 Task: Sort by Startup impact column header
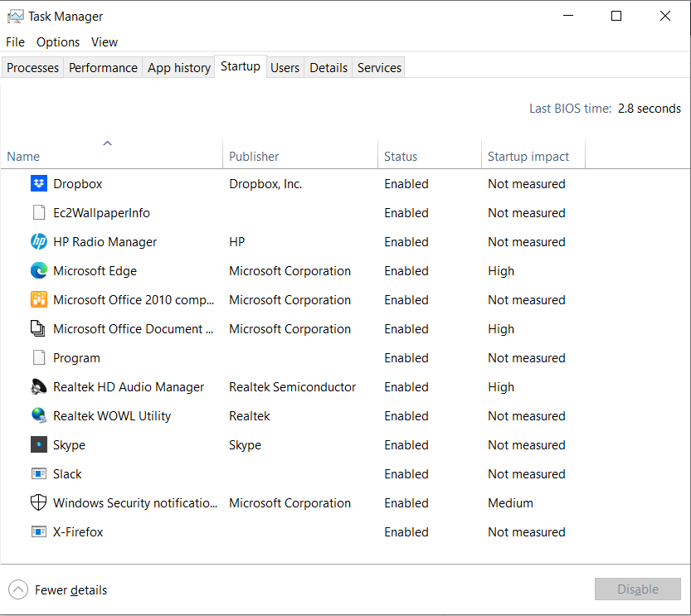pos(528,156)
